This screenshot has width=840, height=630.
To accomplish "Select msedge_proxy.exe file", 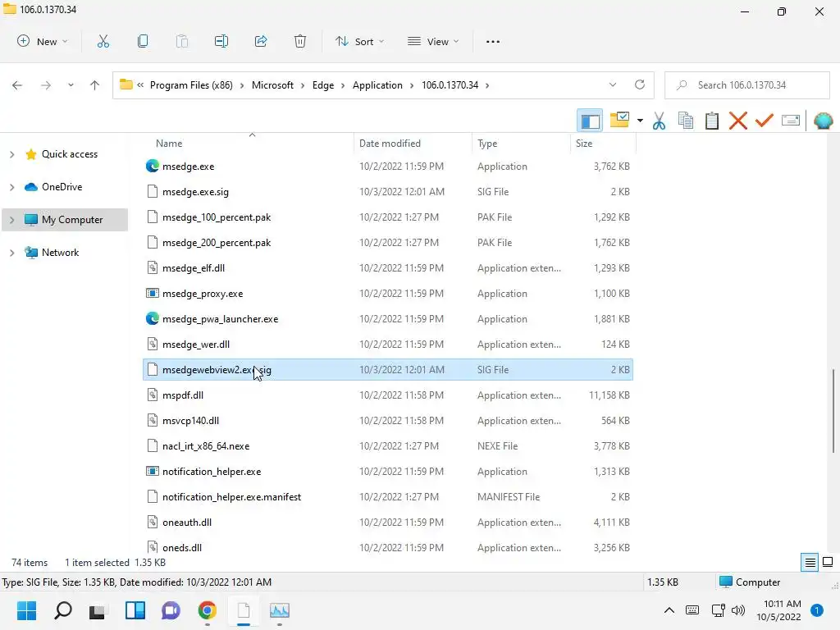I will click(388, 294).
